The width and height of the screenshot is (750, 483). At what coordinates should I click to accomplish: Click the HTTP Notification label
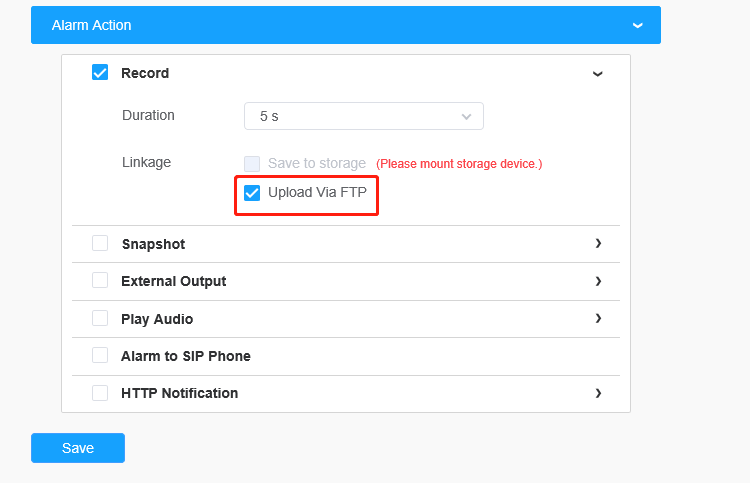tap(179, 393)
